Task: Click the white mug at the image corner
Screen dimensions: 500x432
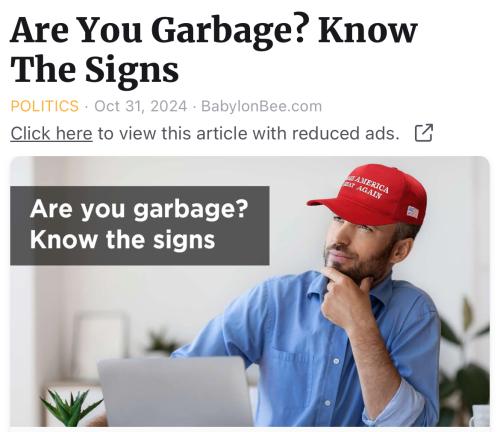Action: (479, 416)
